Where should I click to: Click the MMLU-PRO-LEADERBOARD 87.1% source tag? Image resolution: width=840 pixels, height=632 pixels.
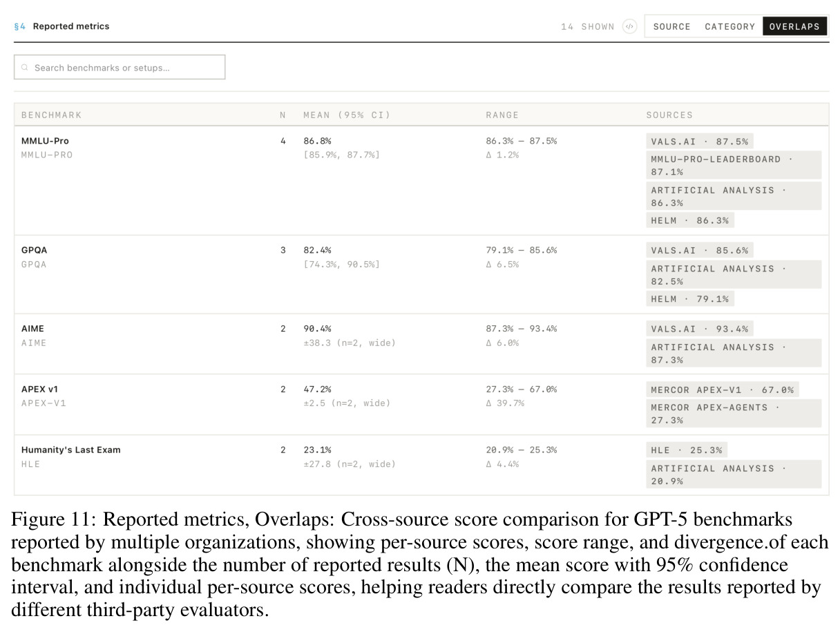[x=734, y=165]
